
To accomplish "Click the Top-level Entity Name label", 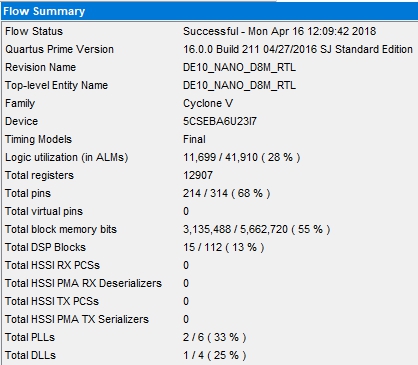I will (56, 85).
